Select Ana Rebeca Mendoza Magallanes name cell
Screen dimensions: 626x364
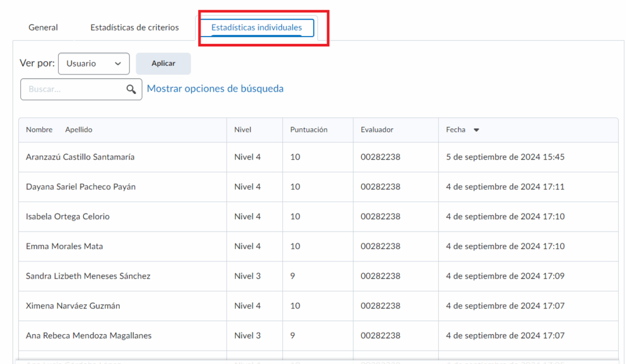89,336
